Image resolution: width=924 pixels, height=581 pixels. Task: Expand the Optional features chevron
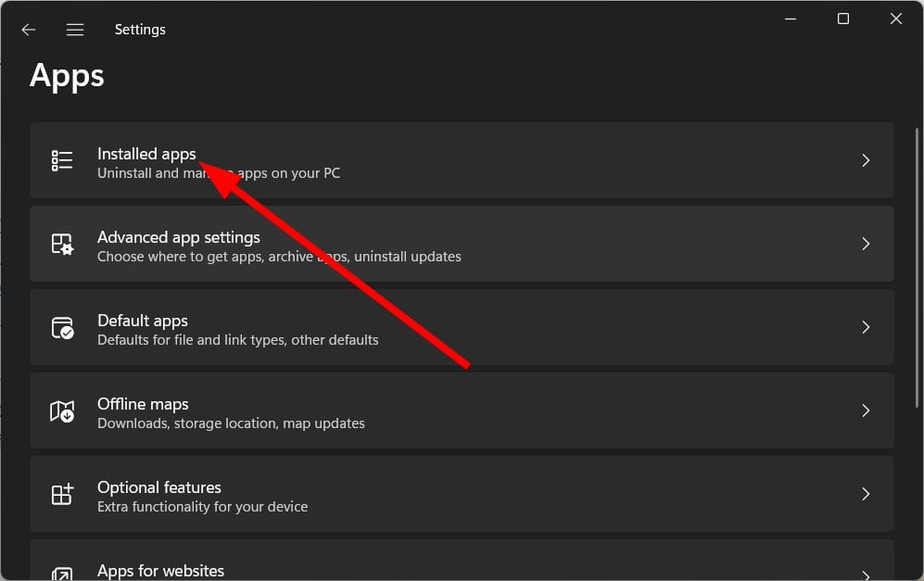click(x=866, y=494)
